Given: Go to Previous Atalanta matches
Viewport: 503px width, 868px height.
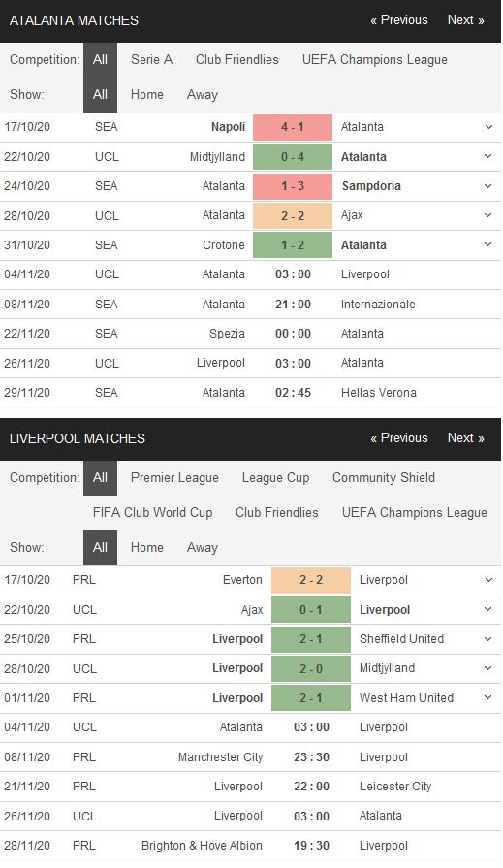Looking at the screenshot, I should click(399, 20).
